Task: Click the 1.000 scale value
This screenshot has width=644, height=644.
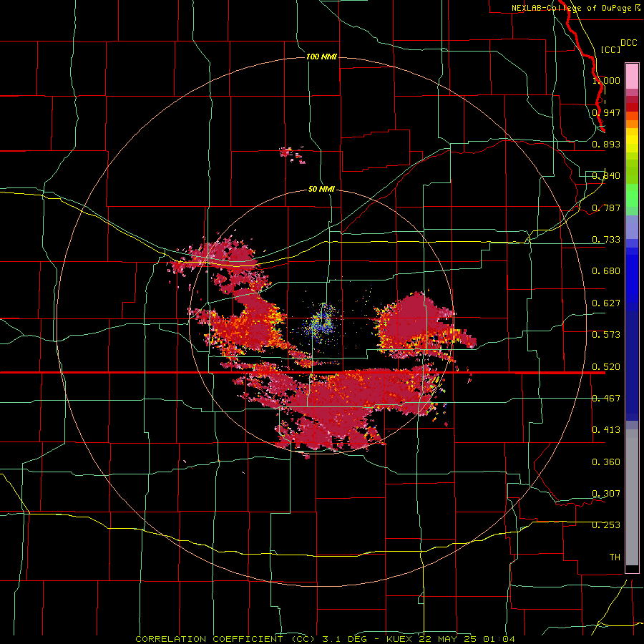Action: pos(606,80)
